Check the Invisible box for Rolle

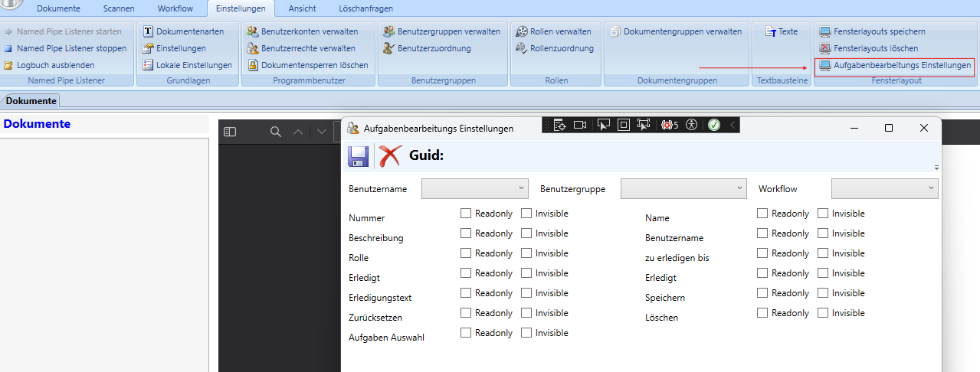526,253
